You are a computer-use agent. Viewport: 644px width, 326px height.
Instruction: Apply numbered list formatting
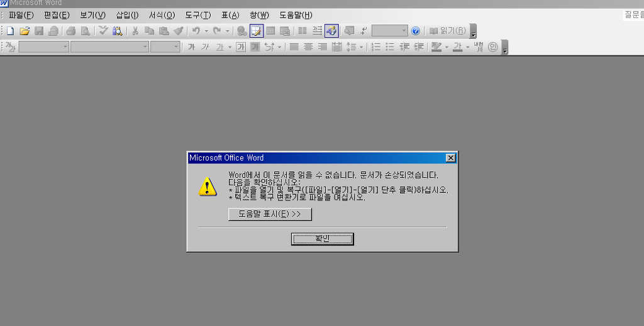[376, 47]
